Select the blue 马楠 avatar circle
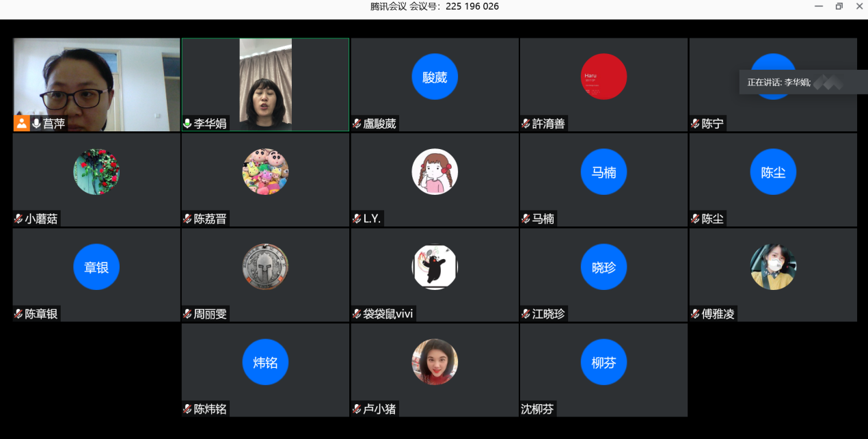The height and width of the screenshot is (439, 868). click(x=603, y=172)
